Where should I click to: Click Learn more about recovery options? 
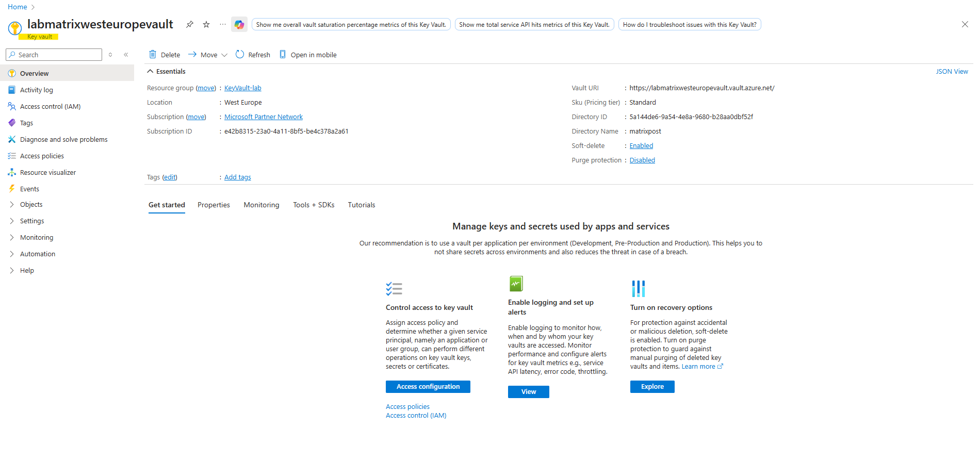point(698,367)
